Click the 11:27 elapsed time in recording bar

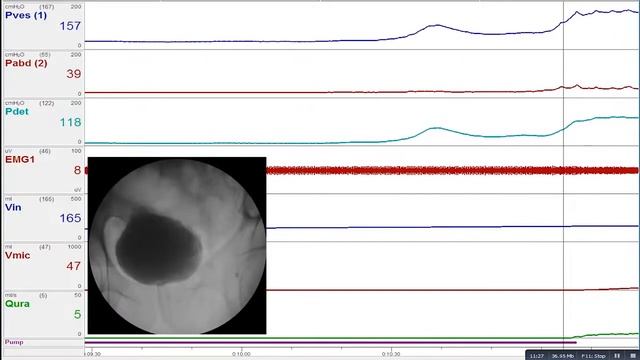(536, 356)
